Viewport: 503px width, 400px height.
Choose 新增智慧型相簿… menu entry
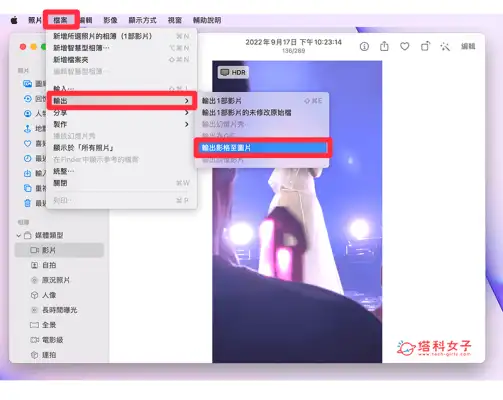121,48
